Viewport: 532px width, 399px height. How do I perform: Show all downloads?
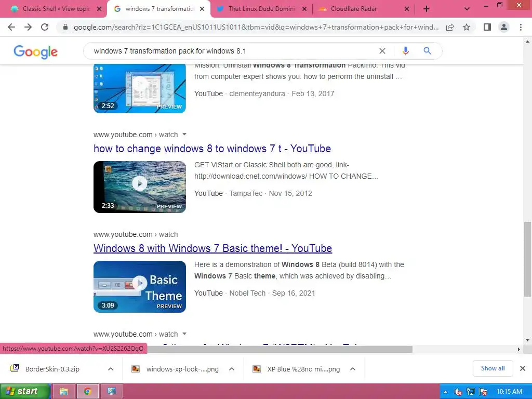pos(493,368)
